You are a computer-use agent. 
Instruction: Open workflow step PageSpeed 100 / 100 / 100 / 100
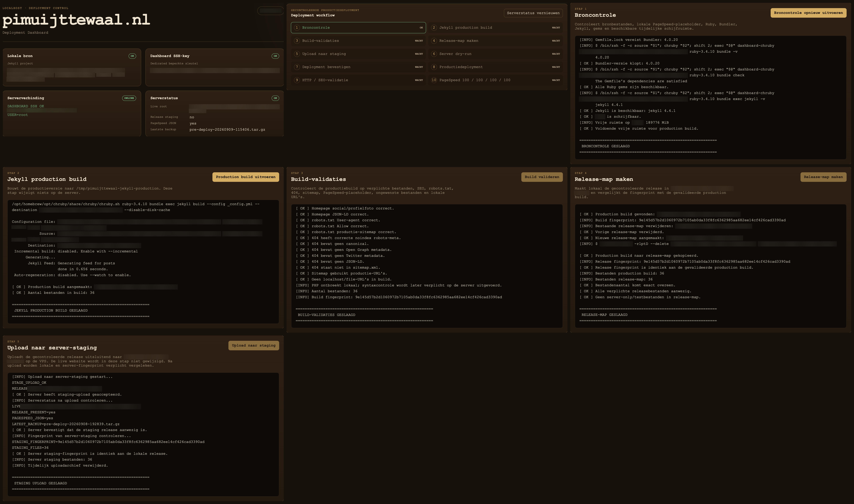pyautogui.click(x=495, y=80)
